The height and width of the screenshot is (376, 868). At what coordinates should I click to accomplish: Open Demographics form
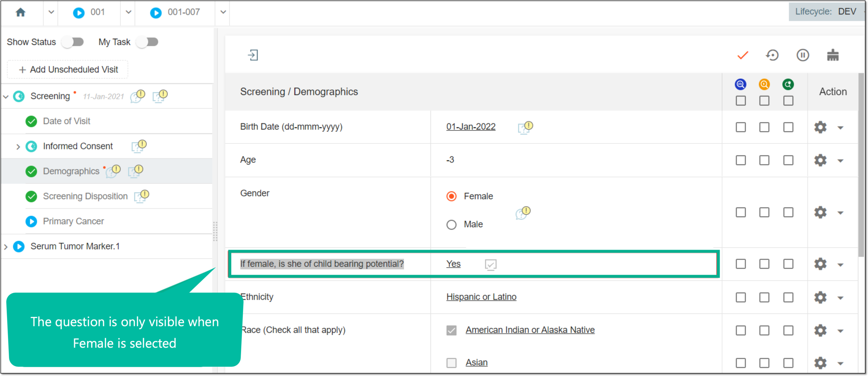pyautogui.click(x=71, y=171)
